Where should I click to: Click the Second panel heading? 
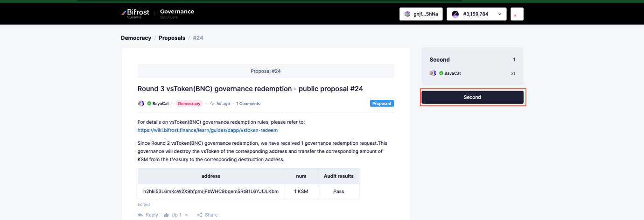point(440,60)
